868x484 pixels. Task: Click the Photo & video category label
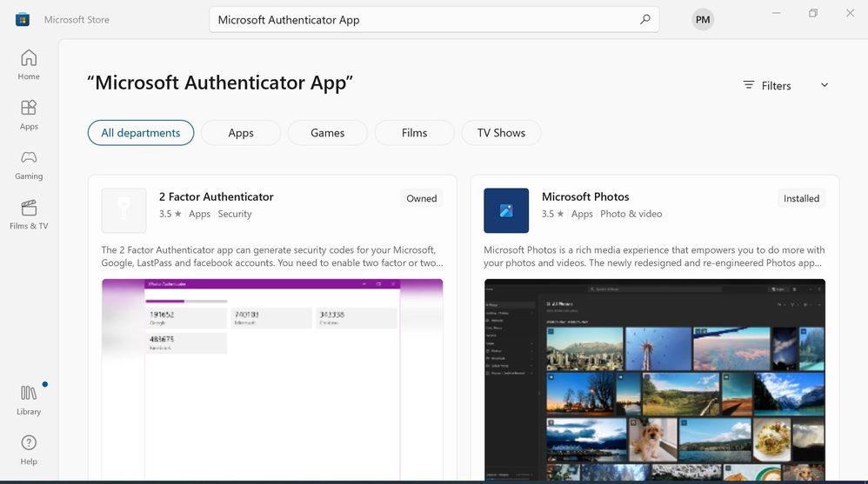click(x=631, y=214)
